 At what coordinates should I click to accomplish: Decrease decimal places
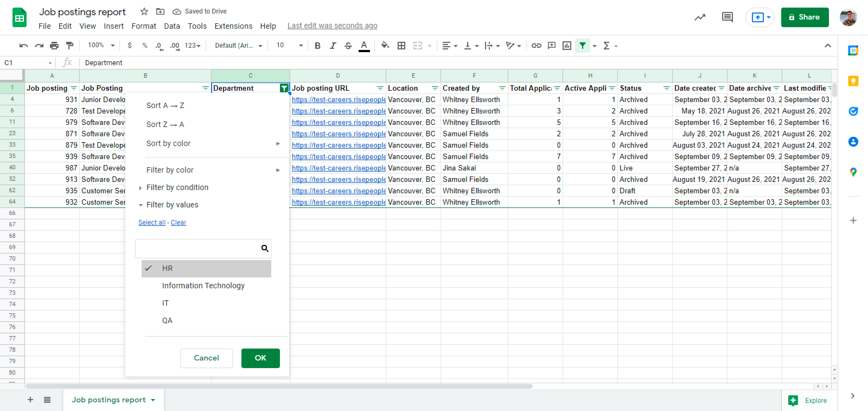[159, 46]
